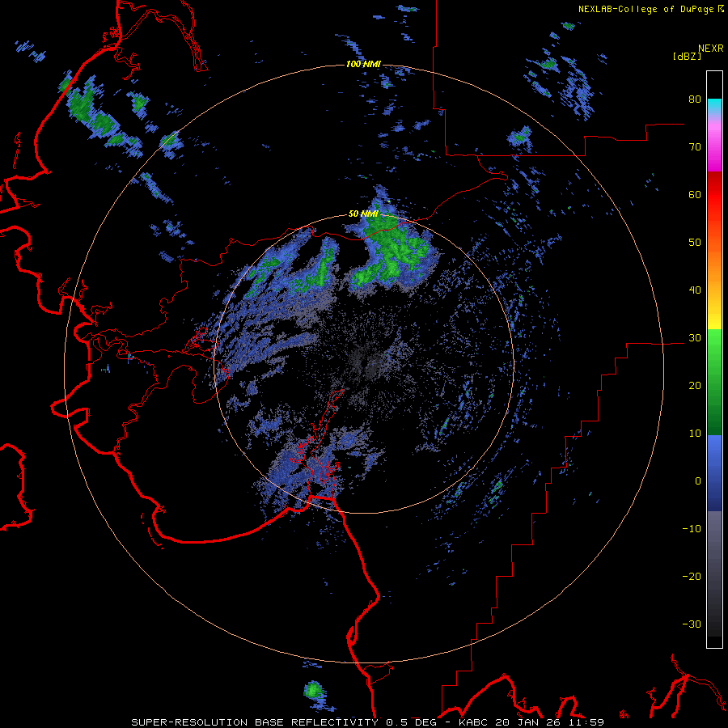Viewport: 728px width, 728px height.
Task: Click the -20 value on the dBZ scale
Action: [x=692, y=577]
